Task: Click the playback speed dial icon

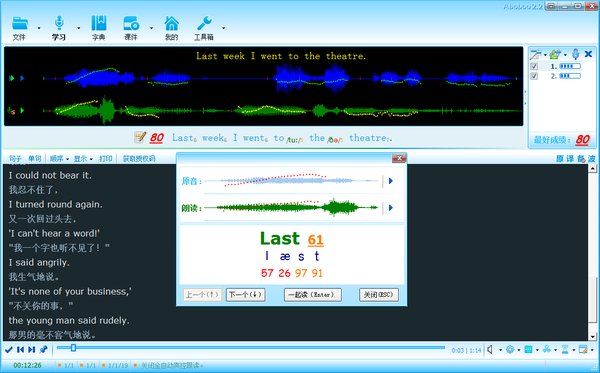Action: point(510,349)
